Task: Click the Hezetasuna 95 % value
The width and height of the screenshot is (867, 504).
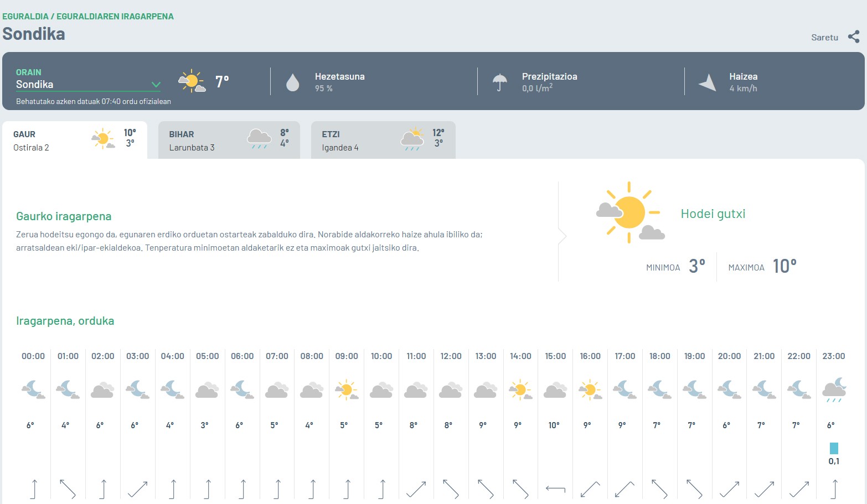Action: [324, 89]
